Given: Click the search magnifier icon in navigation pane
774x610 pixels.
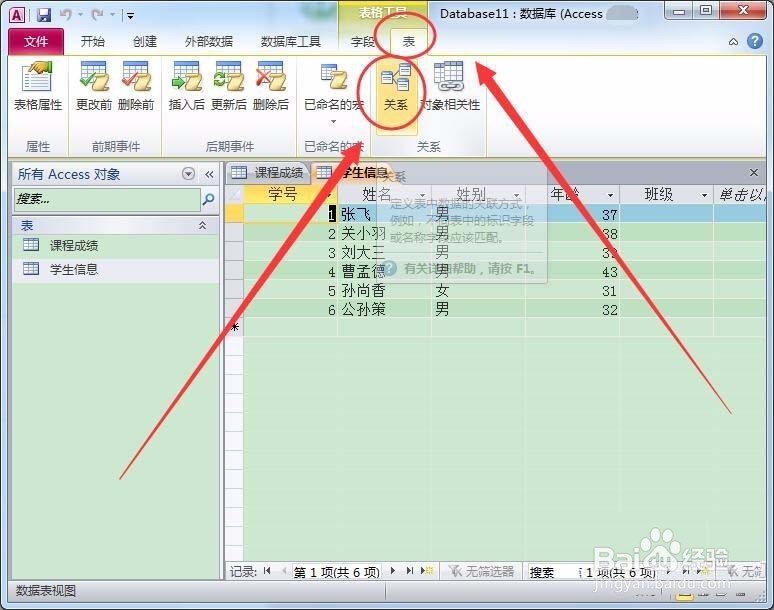Looking at the screenshot, I should [x=209, y=199].
